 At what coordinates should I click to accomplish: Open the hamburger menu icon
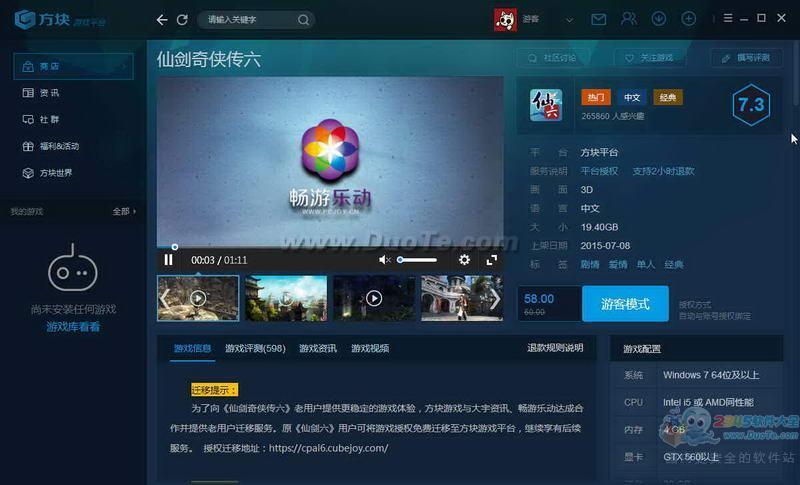click(x=728, y=18)
